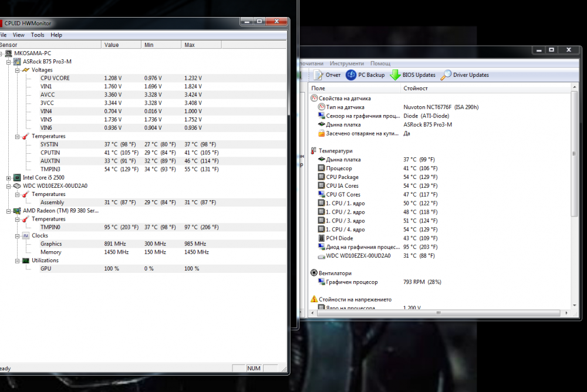
Task: Click motherboard Temperatures thermometer icon
Action: (26, 136)
